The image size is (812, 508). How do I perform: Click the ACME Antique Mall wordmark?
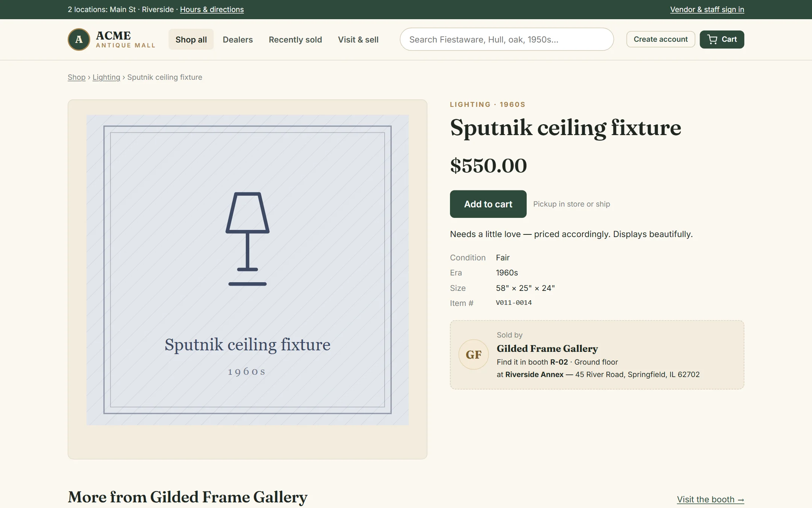click(x=125, y=40)
